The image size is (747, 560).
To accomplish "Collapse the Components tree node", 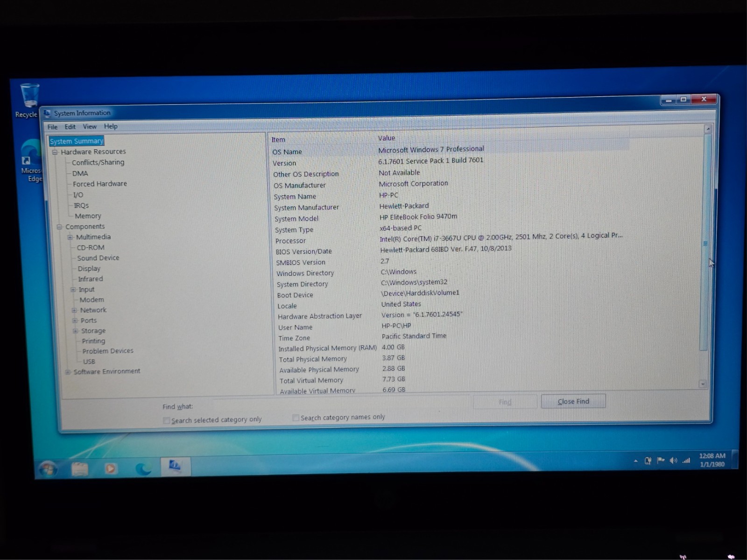I will pos(59,227).
